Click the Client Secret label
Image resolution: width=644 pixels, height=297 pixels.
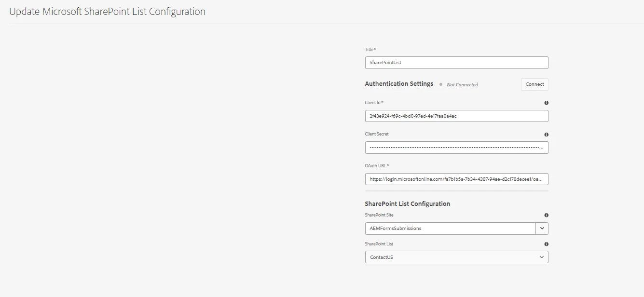377,134
